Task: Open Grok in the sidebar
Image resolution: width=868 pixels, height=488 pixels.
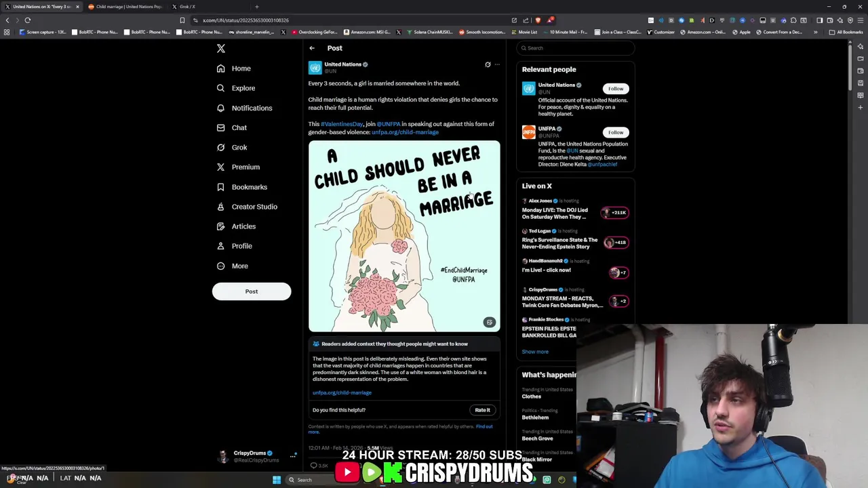Action: [231, 147]
